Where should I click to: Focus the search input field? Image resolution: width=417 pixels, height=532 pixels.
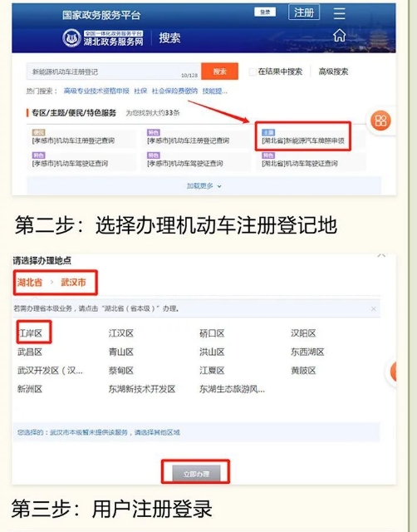(x=114, y=71)
